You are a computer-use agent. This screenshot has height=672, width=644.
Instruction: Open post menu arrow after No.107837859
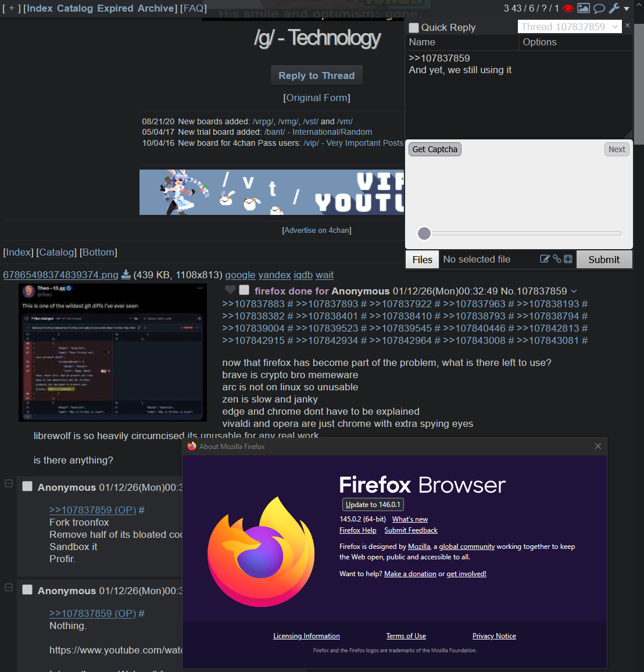click(574, 292)
